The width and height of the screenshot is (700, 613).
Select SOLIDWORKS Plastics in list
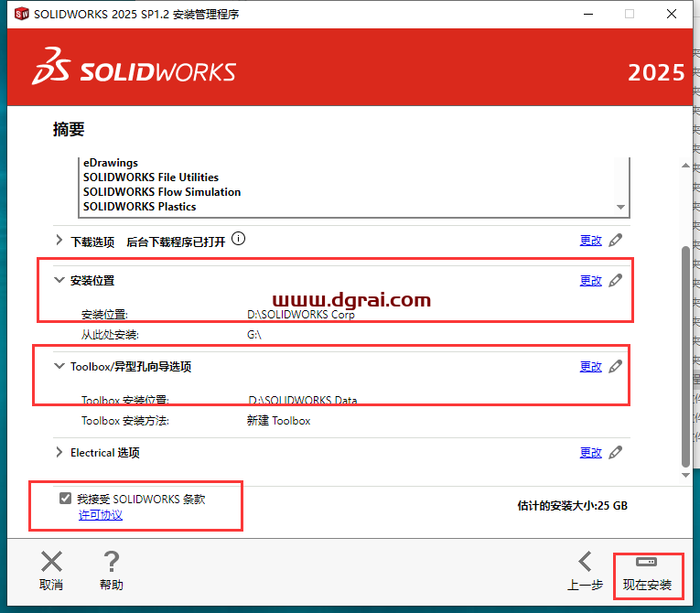tap(140, 207)
